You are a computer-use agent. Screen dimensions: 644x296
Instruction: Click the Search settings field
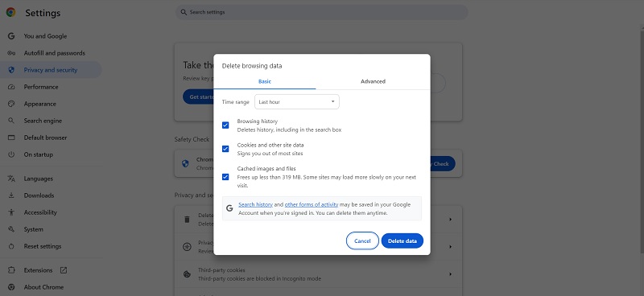(321, 12)
